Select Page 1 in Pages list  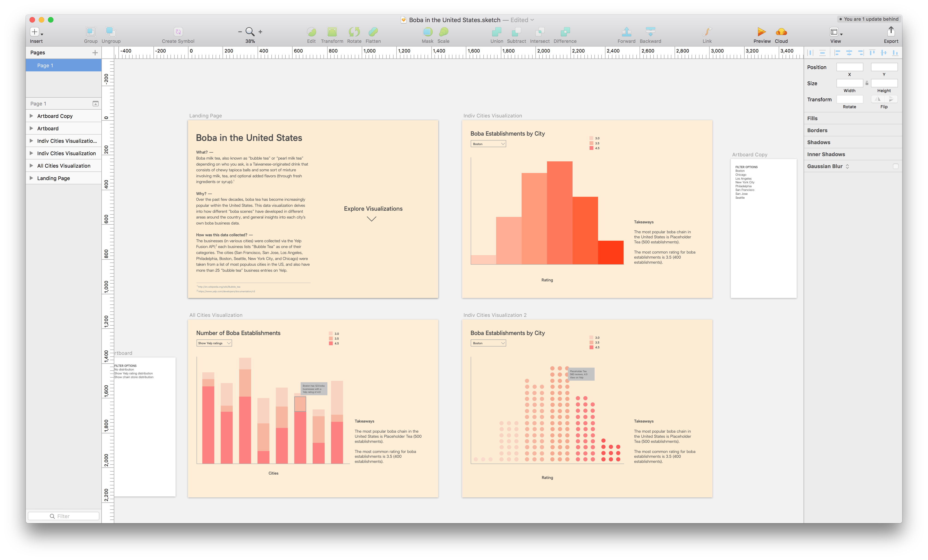point(63,65)
